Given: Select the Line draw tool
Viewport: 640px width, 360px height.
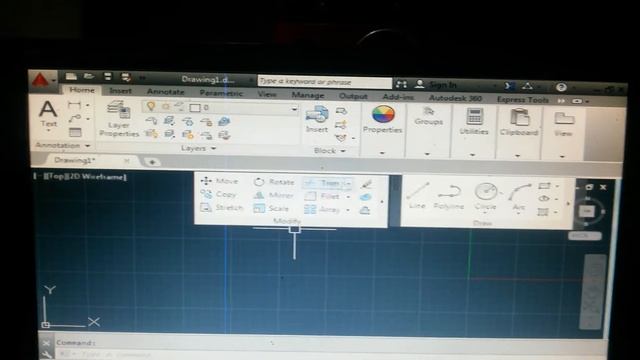Looking at the screenshot, I should point(418,196).
